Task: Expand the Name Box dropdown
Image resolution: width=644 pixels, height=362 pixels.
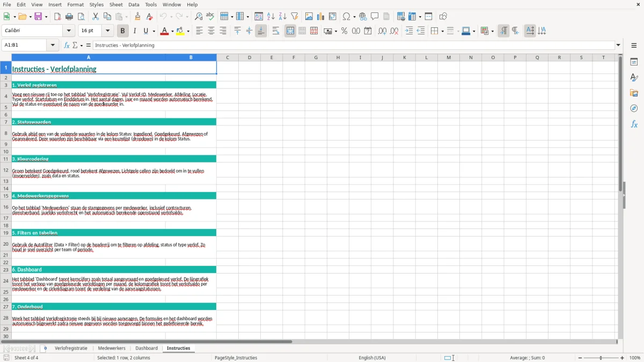Action: click(53, 45)
